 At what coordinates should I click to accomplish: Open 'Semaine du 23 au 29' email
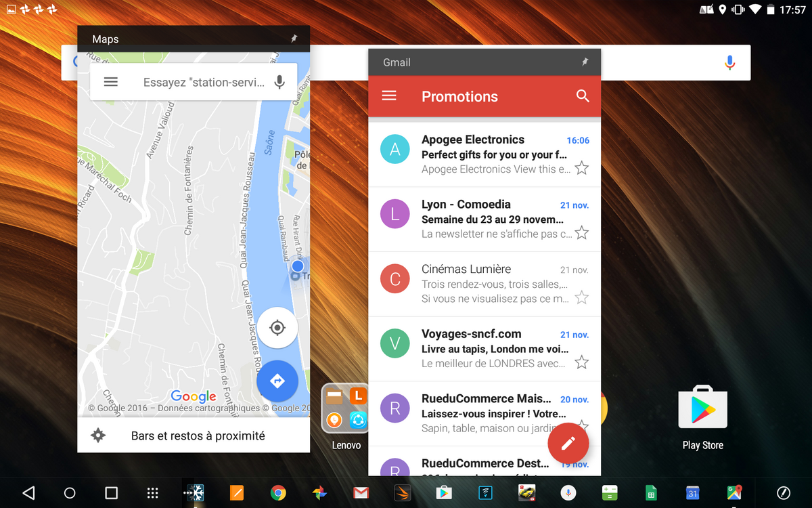coord(484,219)
